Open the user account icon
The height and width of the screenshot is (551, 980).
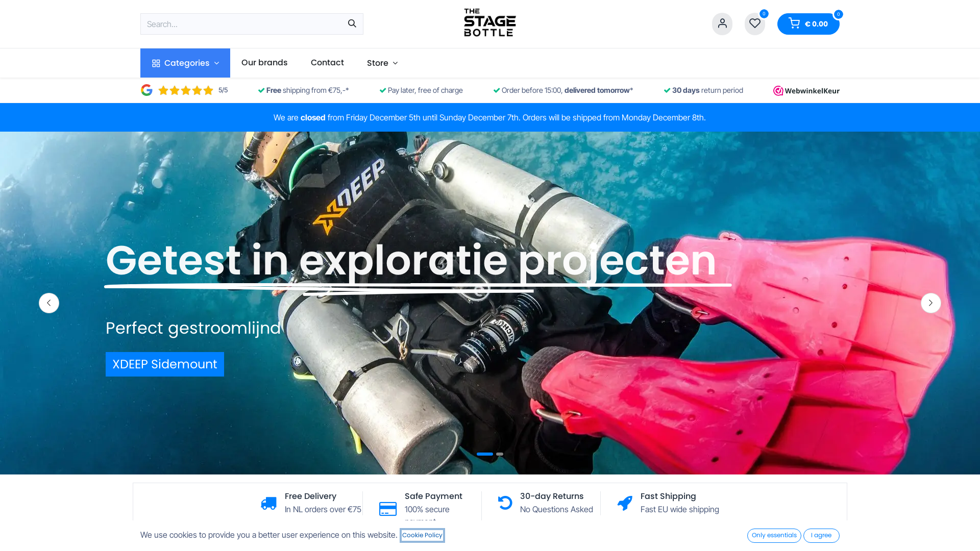722,24
